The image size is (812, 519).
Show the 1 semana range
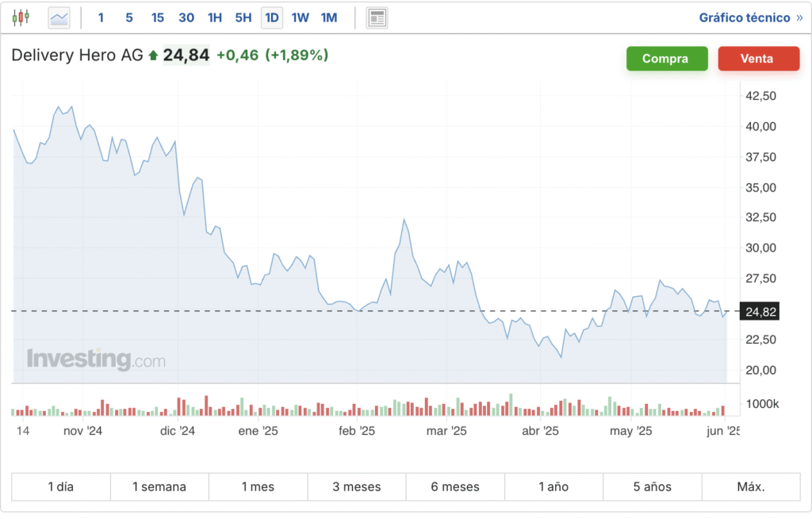[159, 486]
